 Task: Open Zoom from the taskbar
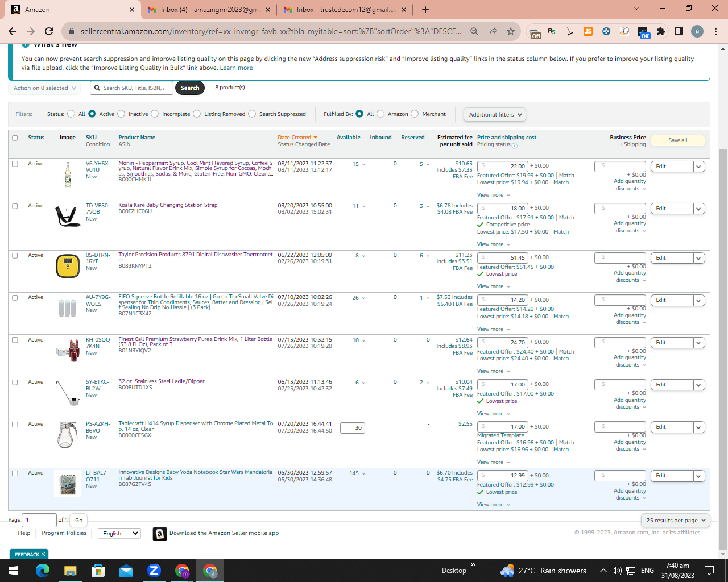pos(154,571)
